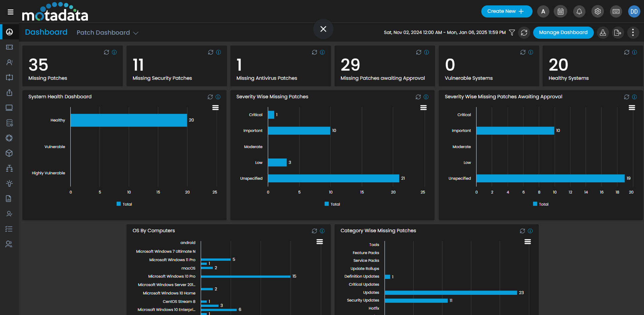Toggle Total legend in System Health chart
The image size is (644, 315).
[x=124, y=204]
